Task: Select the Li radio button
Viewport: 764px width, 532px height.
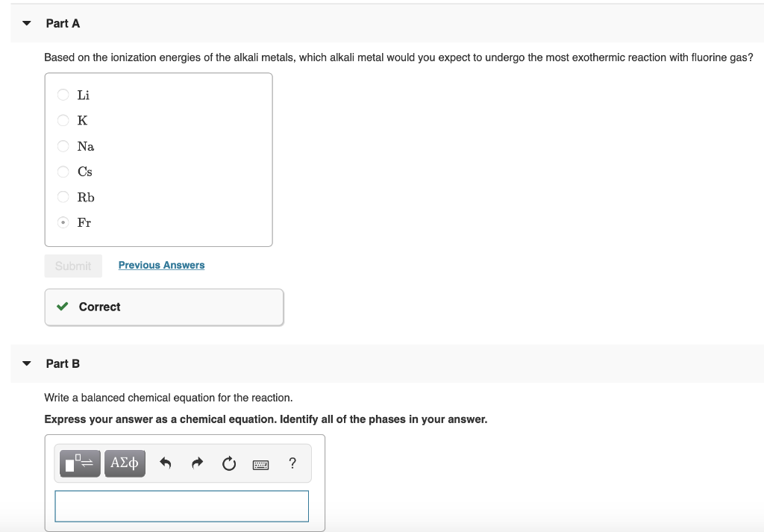Action: (63, 95)
